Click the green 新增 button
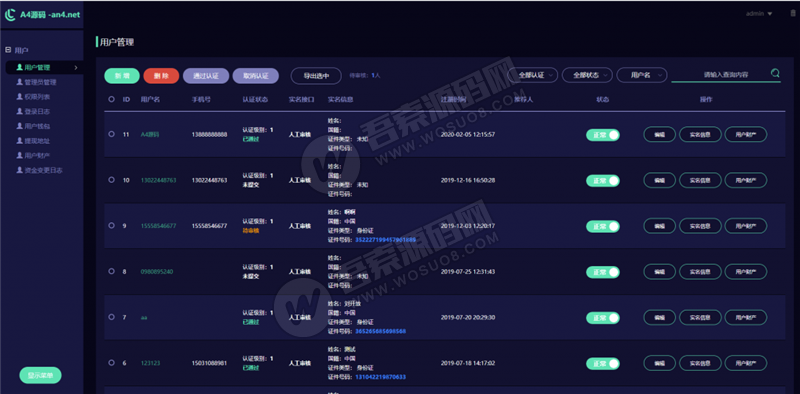Screen dimensions: 800x394 coord(122,76)
